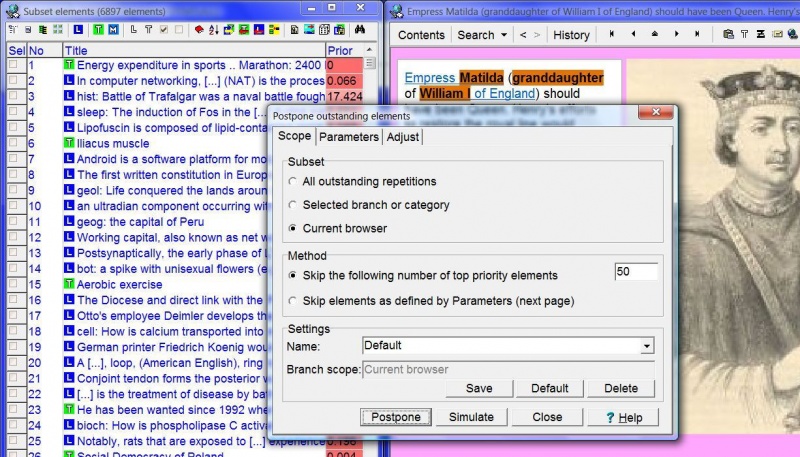Screen dimensions: 800x457
Task: Select the All outstanding repetitions radio button
Action: click(292, 182)
